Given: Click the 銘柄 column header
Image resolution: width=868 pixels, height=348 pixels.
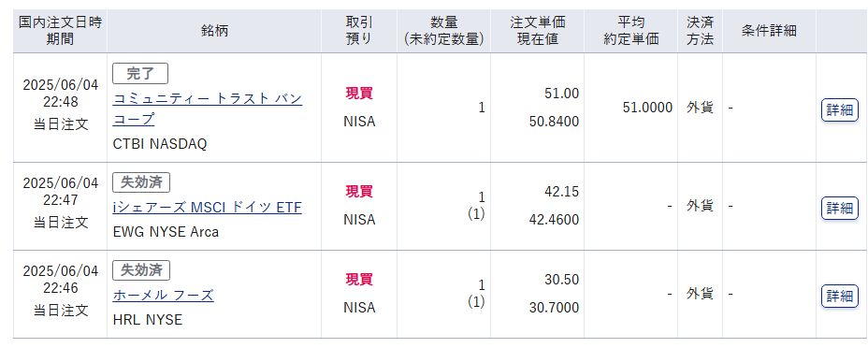Looking at the screenshot, I should pyautogui.click(x=214, y=31).
